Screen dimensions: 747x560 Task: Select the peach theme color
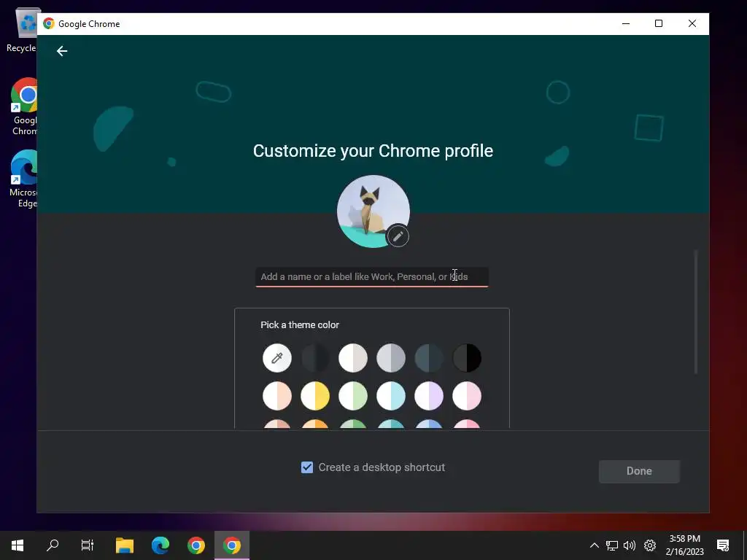(276, 396)
